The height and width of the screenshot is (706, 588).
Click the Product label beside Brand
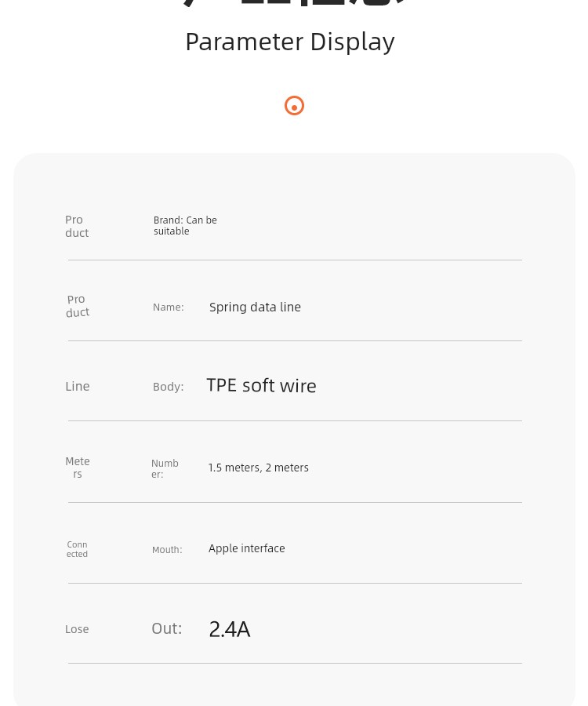[77, 226]
